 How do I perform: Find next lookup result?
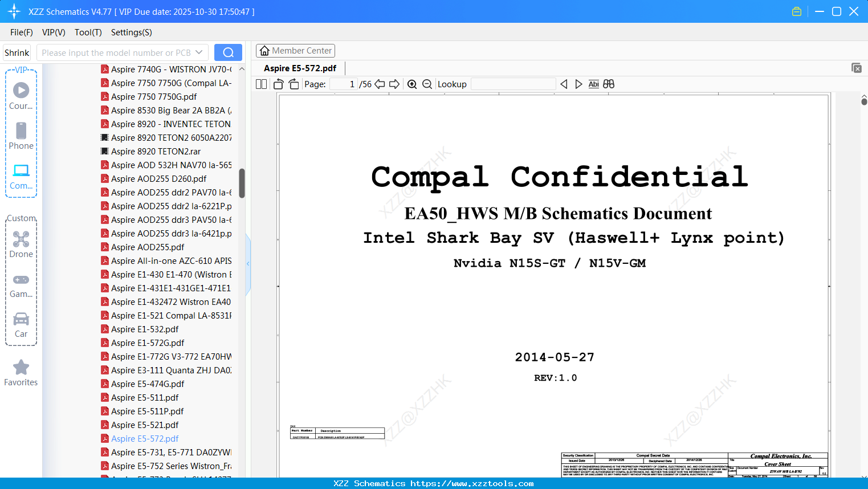tap(578, 84)
